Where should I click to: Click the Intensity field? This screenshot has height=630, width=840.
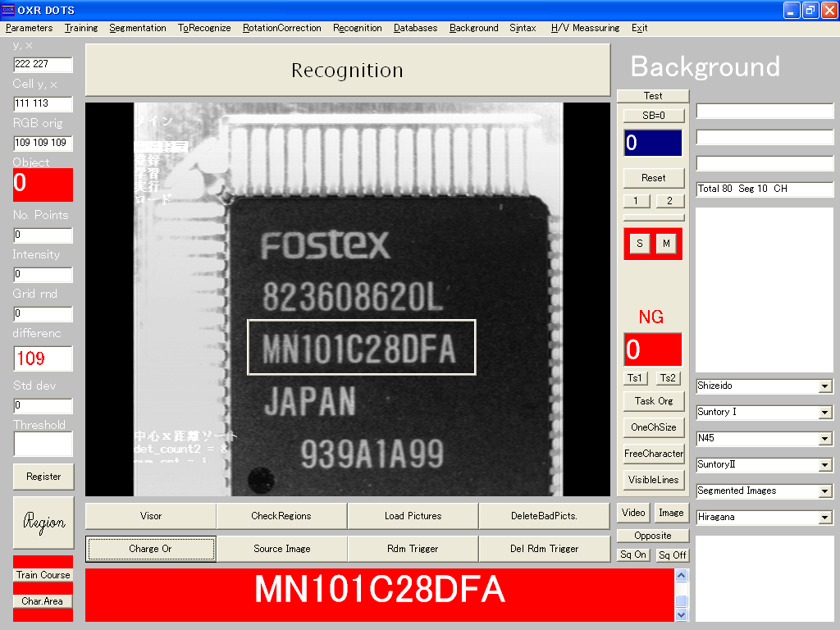tap(43, 274)
